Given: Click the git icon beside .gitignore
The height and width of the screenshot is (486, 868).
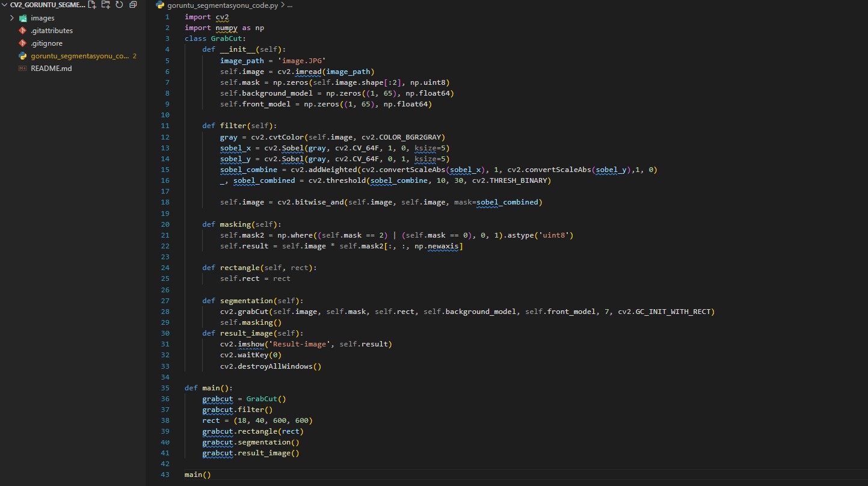Looking at the screenshot, I should [x=23, y=43].
